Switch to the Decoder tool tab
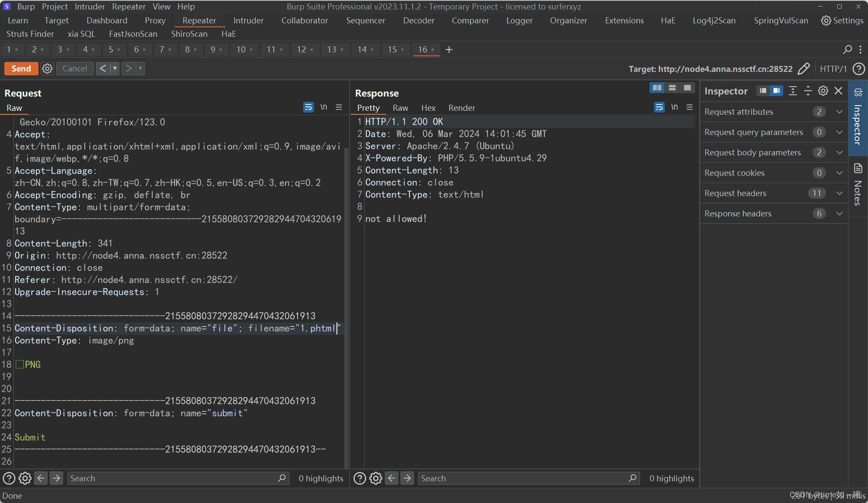This screenshot has width=868, height=503. click(x=419, y=20)
